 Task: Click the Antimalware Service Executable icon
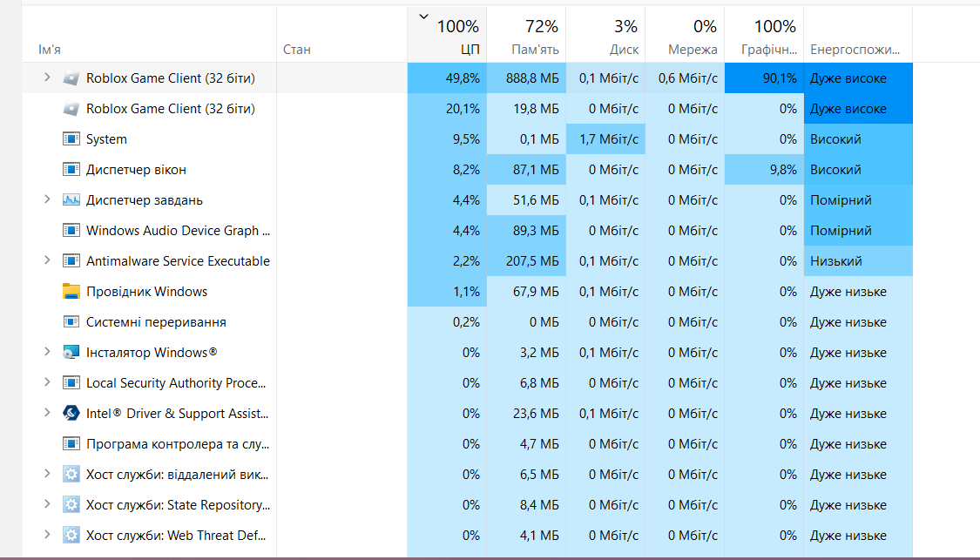[71, 261]
